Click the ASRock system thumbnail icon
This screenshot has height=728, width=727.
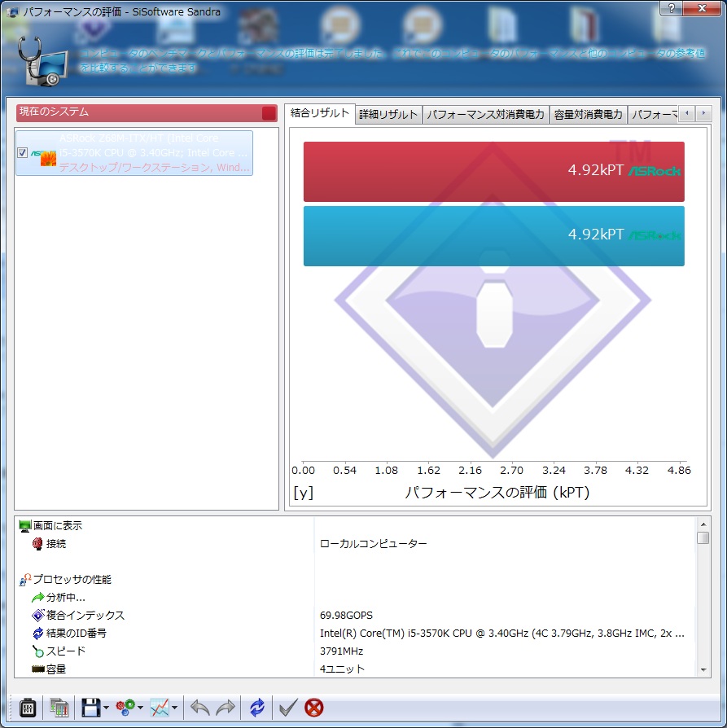click(x=44, y=158)
